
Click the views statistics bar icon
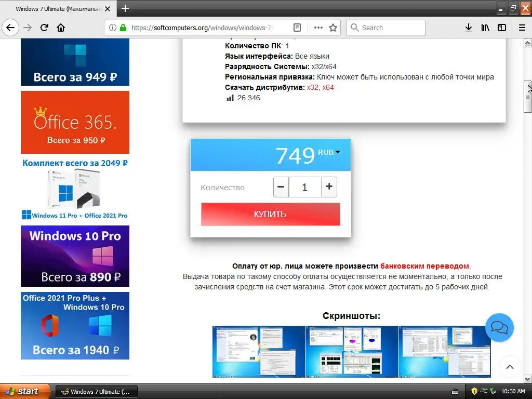230,98
